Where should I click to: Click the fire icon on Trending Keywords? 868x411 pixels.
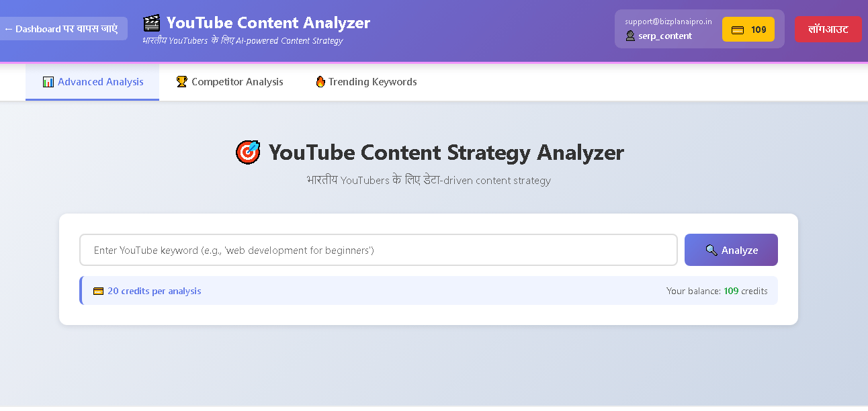tap(320, 82)
